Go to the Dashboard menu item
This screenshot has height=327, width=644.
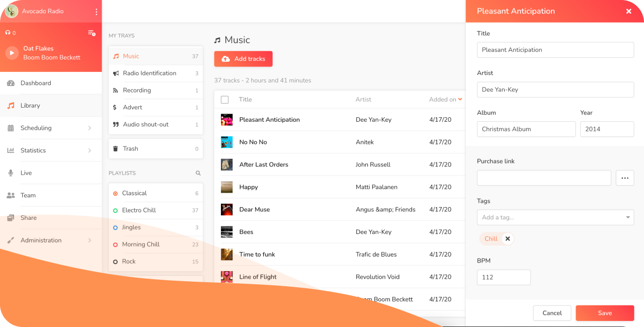tap(35, 83)
